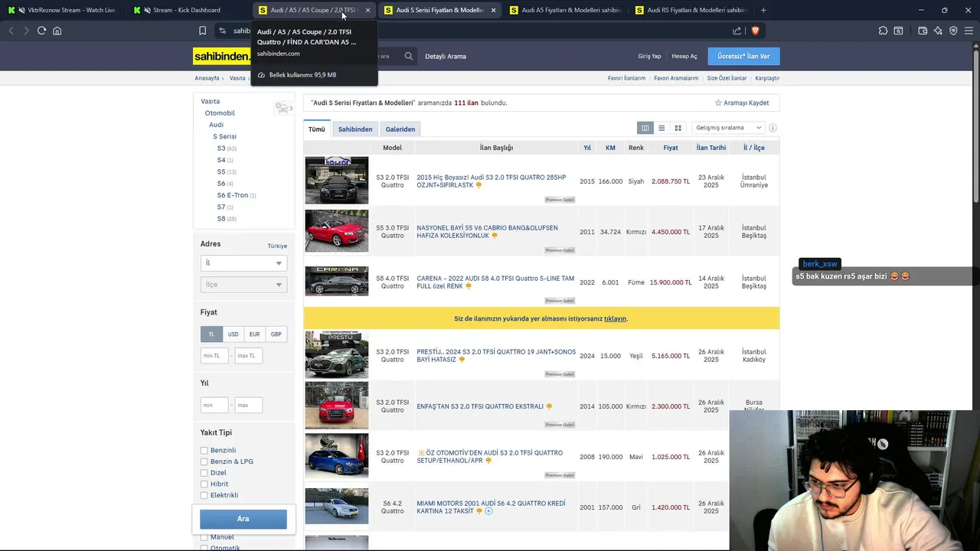Click star icon next to Aramayı Kaydet
Image resolution: width=980 pixels, height=551 pixels.
click(718, 103)
